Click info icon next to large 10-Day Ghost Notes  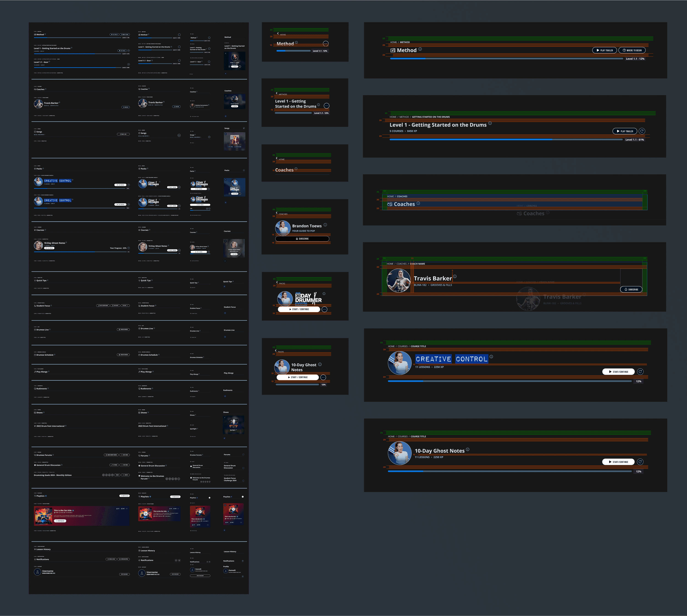(x=468, y=449)
